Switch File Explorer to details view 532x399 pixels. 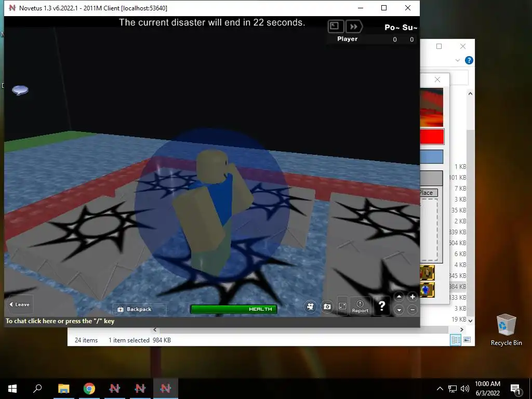(x=456, y=340)
